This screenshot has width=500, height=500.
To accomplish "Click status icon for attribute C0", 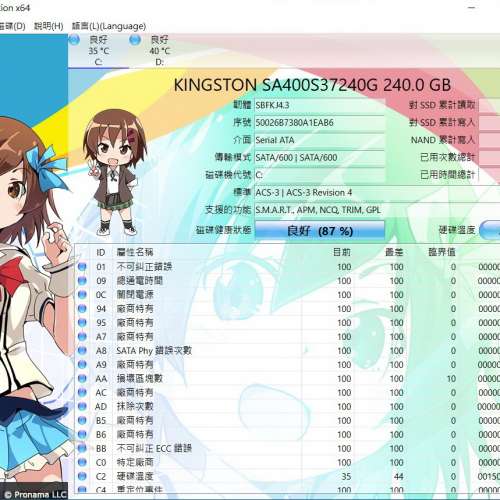I will click(82, 463).
